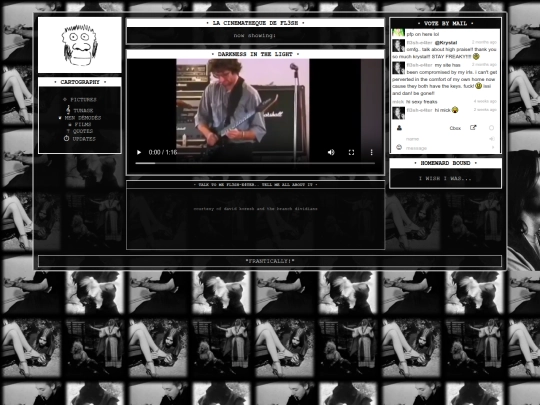
Task: Click the Darkness in the Light heading
Action: [x=255, y=54]
